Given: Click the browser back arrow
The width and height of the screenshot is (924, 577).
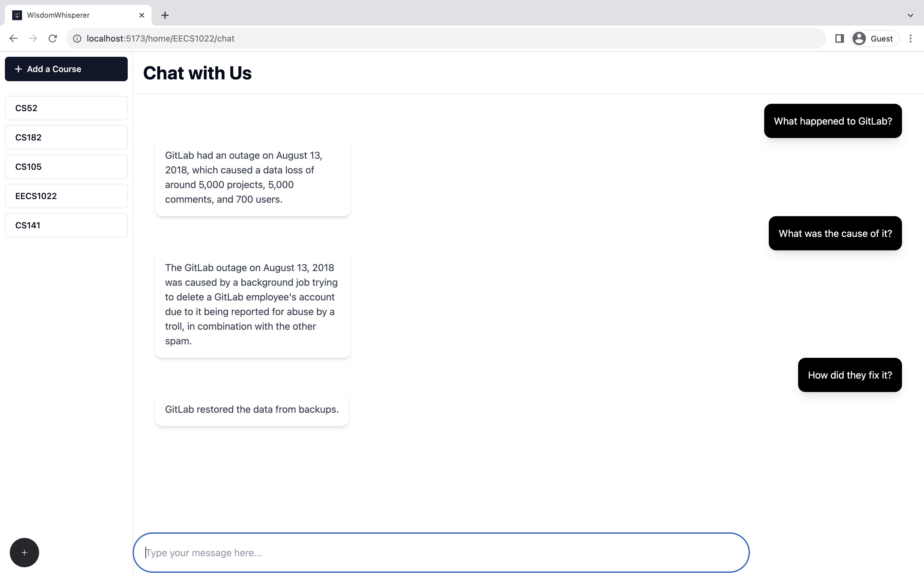Looking at the screenshot, I should click(13, 38).
